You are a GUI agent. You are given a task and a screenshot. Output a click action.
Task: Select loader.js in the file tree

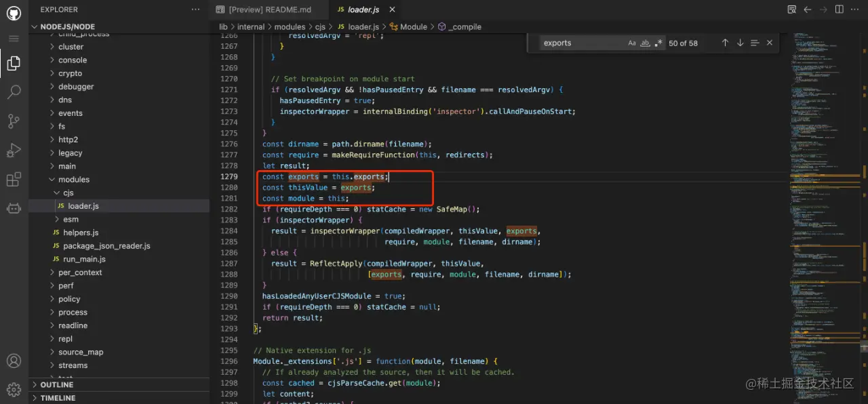119,206
